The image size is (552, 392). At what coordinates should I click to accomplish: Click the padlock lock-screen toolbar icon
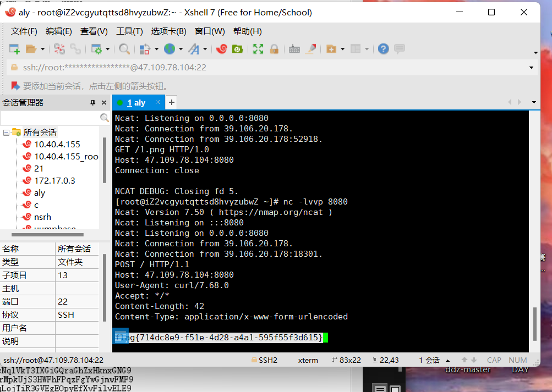274,49
